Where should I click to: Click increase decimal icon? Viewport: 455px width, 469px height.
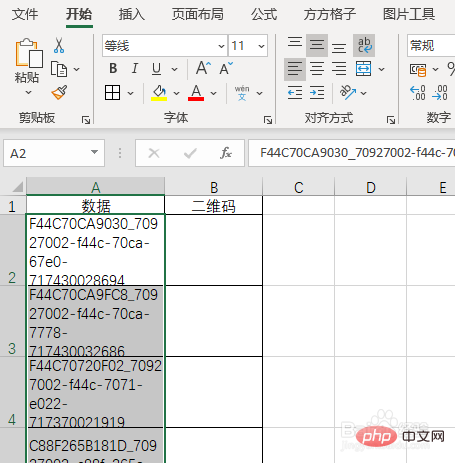tap(418, 93)
